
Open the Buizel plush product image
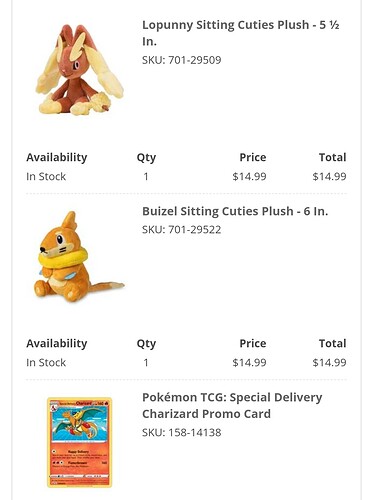click(x=79, y=257)
